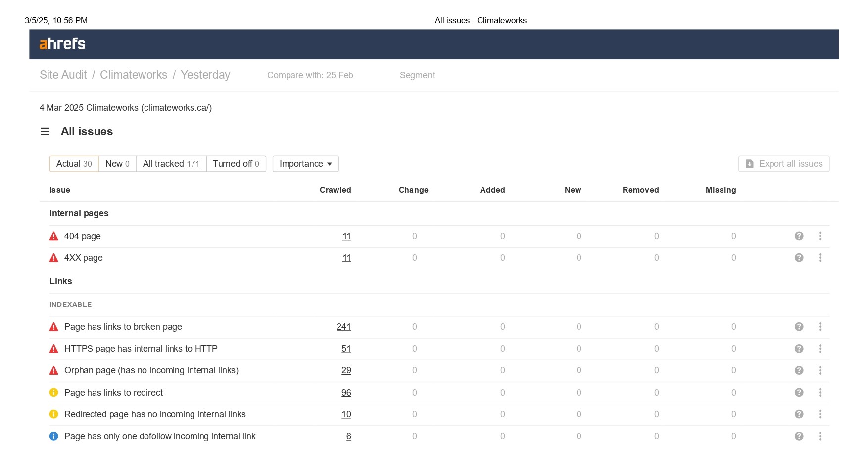Click the red error icon next to Orphan page
The image size is (868, 454).
[x=54, y=370]
